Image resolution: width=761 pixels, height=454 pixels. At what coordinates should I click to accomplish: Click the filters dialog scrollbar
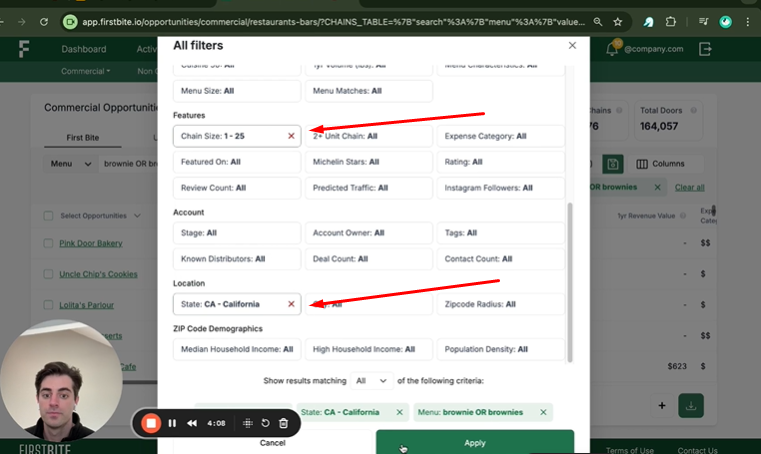pos(570,282)
